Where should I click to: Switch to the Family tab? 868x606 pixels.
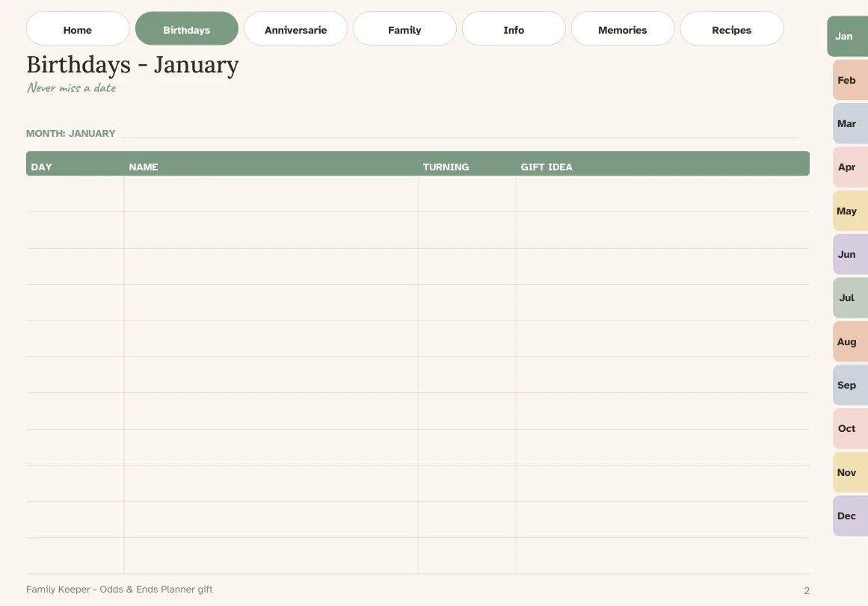tap(404, 29)
